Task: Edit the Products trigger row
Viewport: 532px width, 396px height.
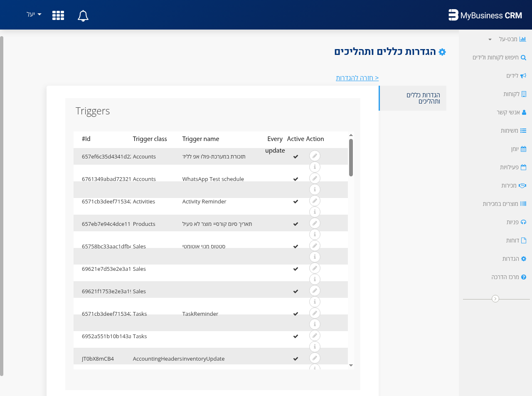Action: point(315,223)
